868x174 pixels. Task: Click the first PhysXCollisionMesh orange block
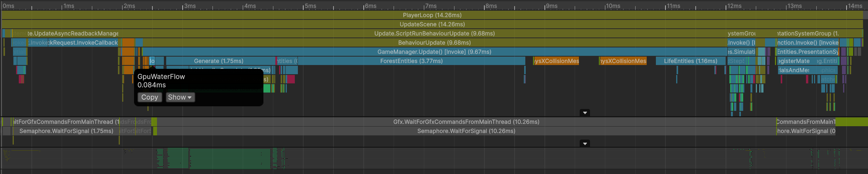click(x=556, y=61)
